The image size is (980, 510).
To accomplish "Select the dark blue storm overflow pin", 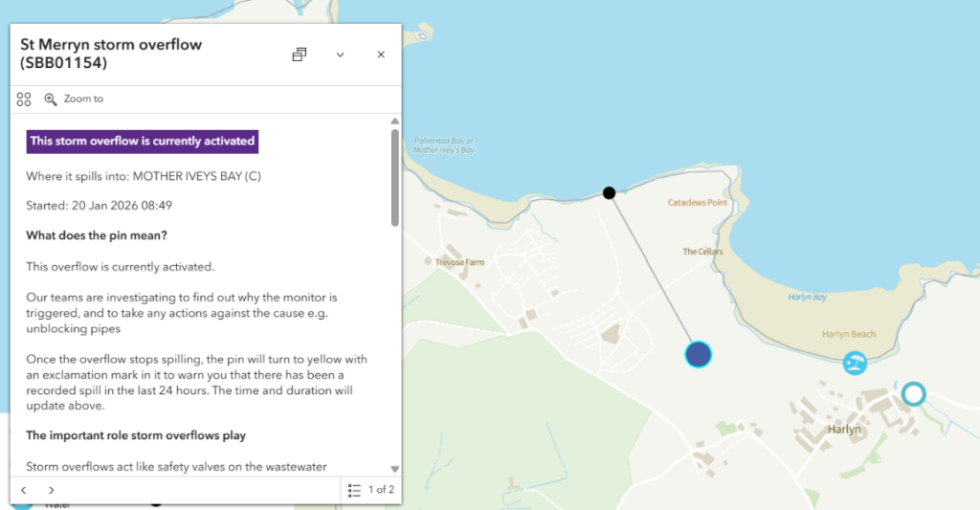I will (699, 355).
